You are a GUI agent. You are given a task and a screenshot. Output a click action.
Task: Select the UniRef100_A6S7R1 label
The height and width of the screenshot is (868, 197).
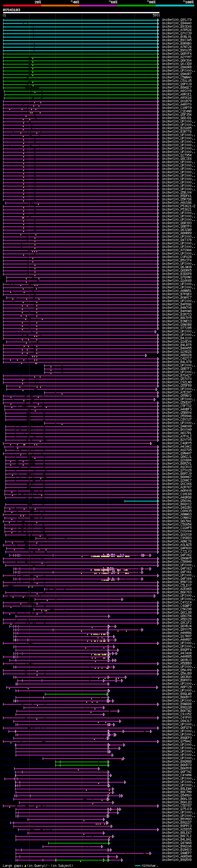pos(177,433)
